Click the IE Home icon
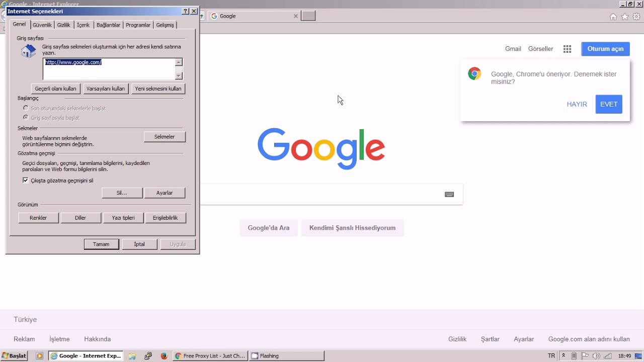 pyautogui.click(x=613, y=17)
